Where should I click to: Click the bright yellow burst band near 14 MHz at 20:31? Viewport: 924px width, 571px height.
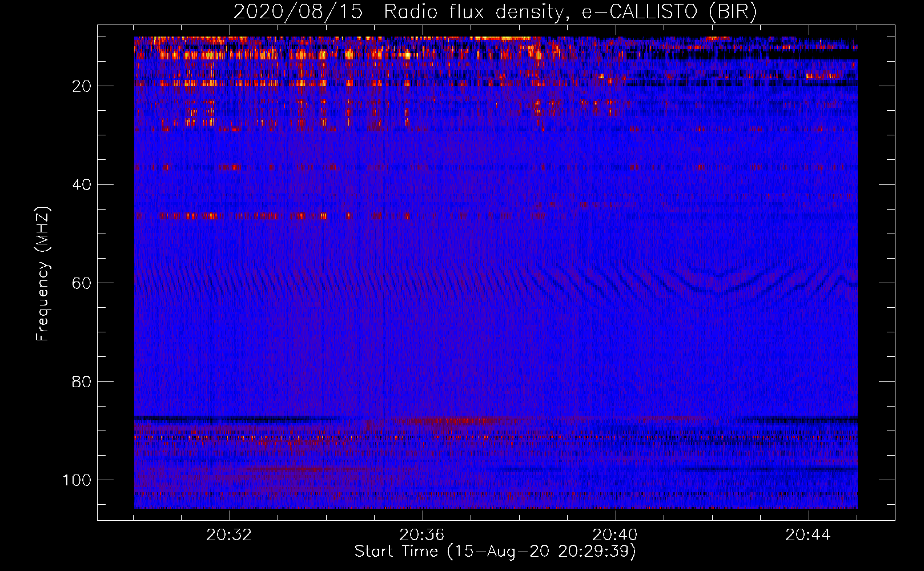point(194,55)
